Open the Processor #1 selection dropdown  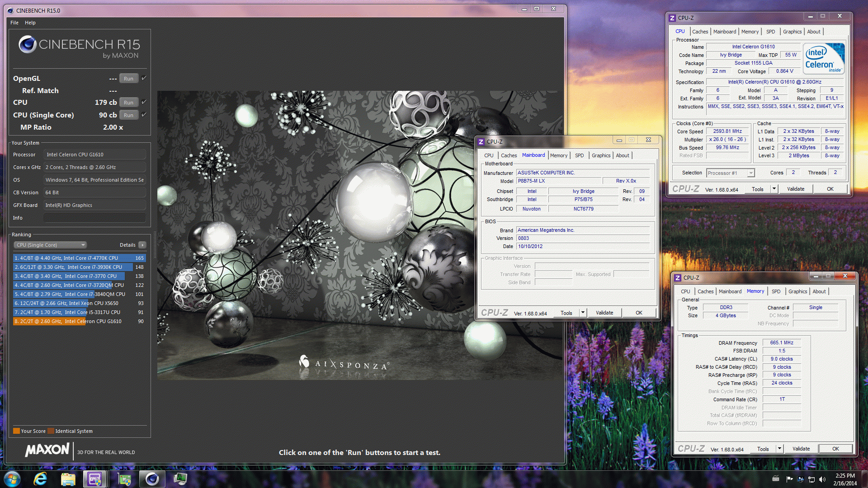(731, 173)
